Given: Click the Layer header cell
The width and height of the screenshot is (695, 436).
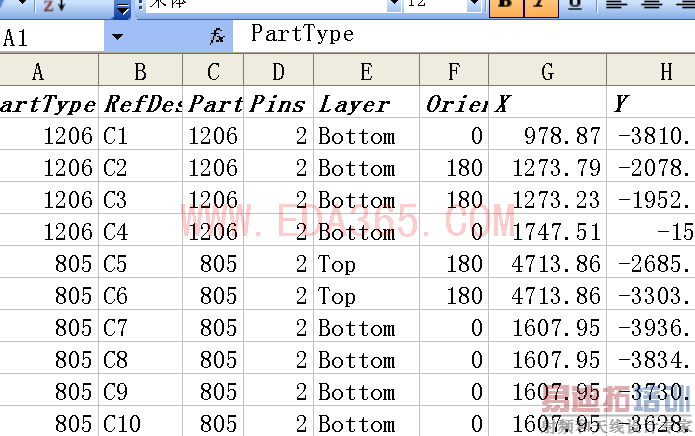Looking at the screenshot, I should pyautogui.click(x=366, y=102).
